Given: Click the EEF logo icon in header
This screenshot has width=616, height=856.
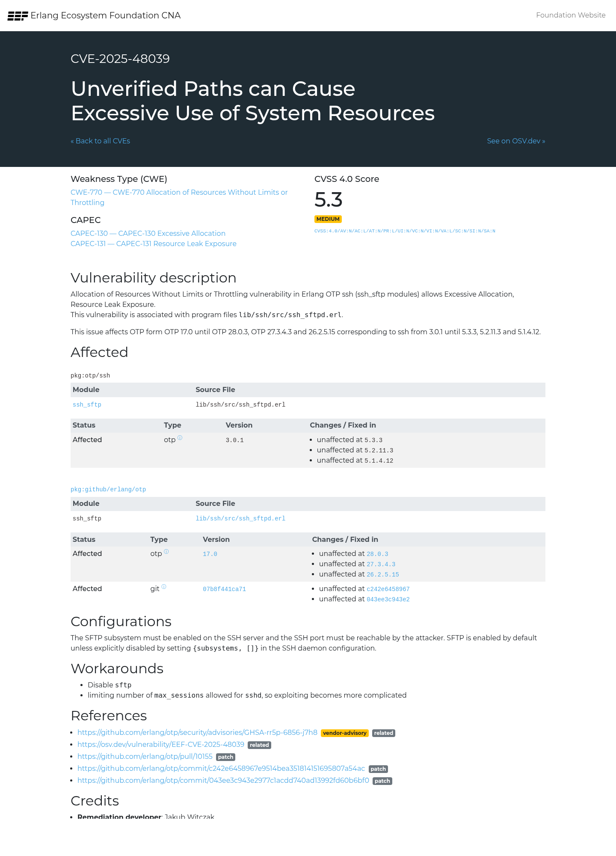Looking at the screenshot, I should [x=18, y=16].
